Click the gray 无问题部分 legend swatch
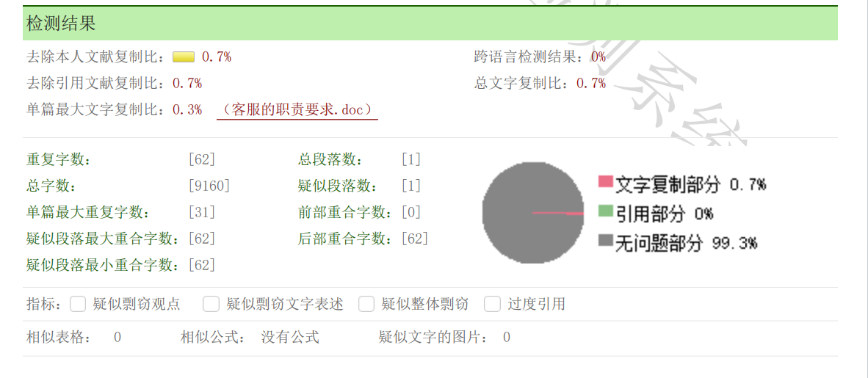 (606, 241)
